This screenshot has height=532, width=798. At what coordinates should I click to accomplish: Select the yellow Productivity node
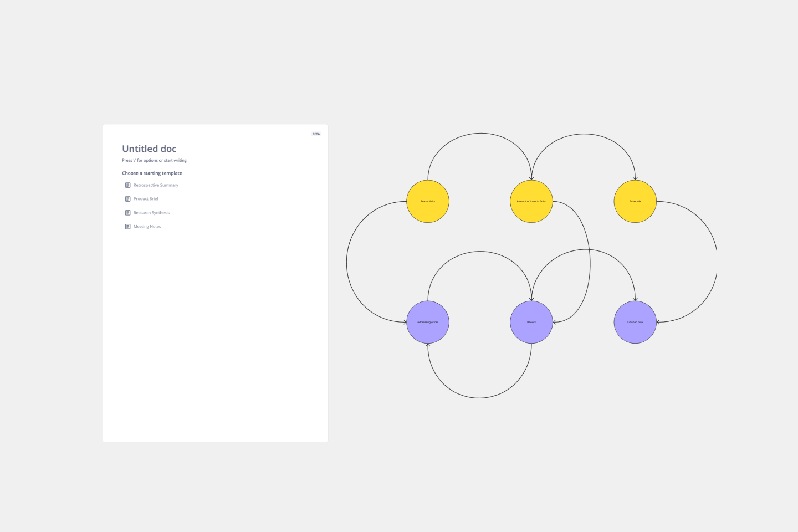428,201
